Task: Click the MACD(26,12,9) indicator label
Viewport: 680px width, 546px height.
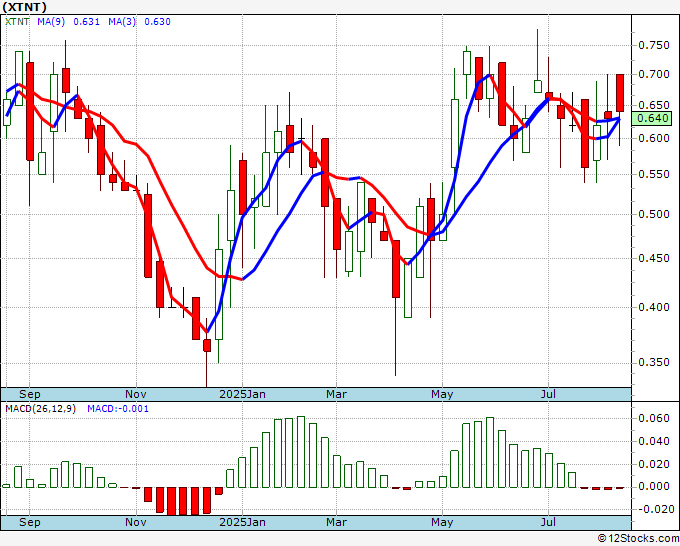Action: [40, 409]
